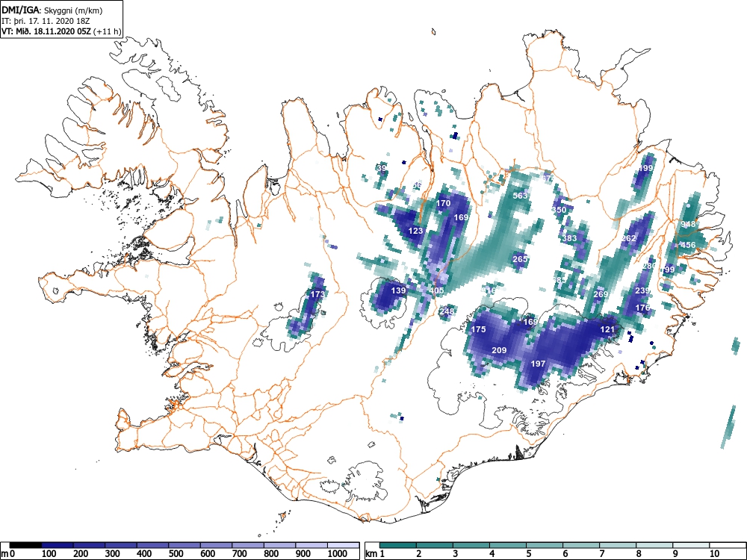The width and height of the screenshot is (747, 560).
Task: Pick the 1000 m lightest blue swatch
Action: (x=344, y=545)
